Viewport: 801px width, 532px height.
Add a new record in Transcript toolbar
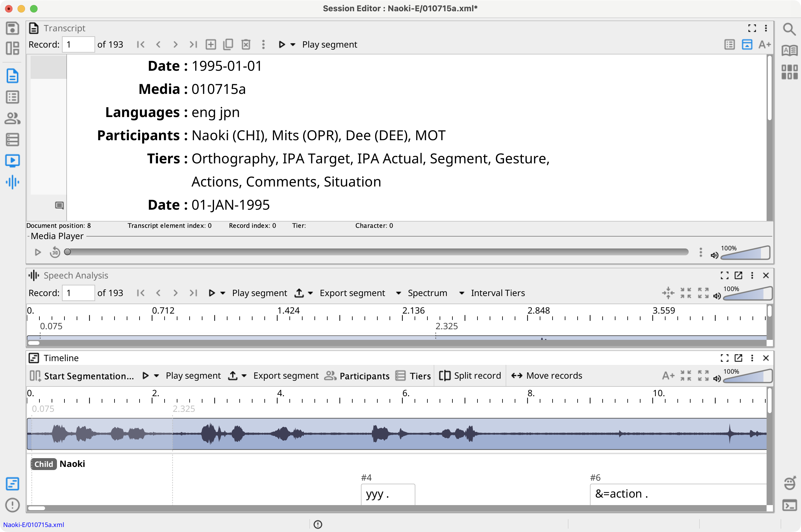click(x=211, y=44)
